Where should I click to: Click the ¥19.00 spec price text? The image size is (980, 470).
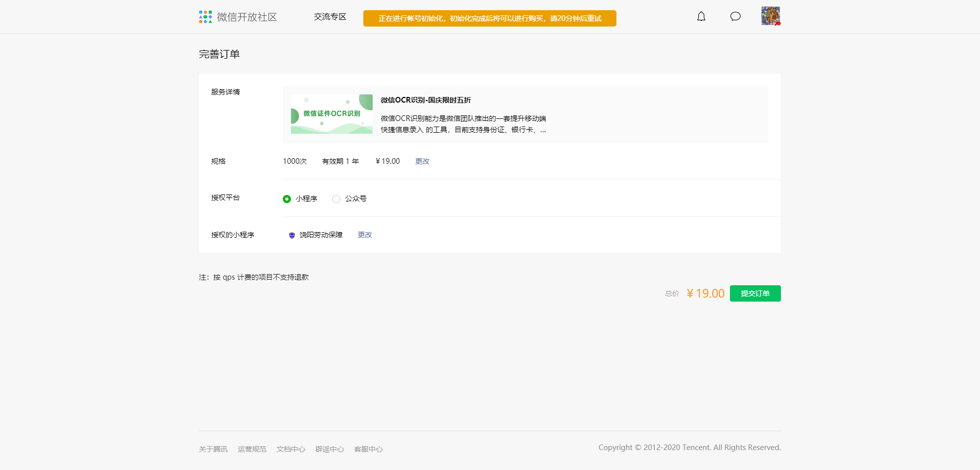388,161
